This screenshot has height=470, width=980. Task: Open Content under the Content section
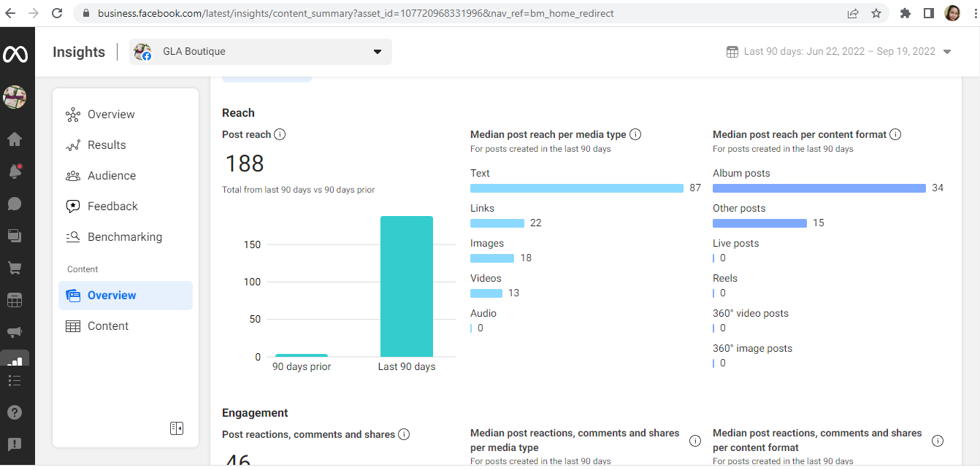pyautogui.click(x=107, y=326)
